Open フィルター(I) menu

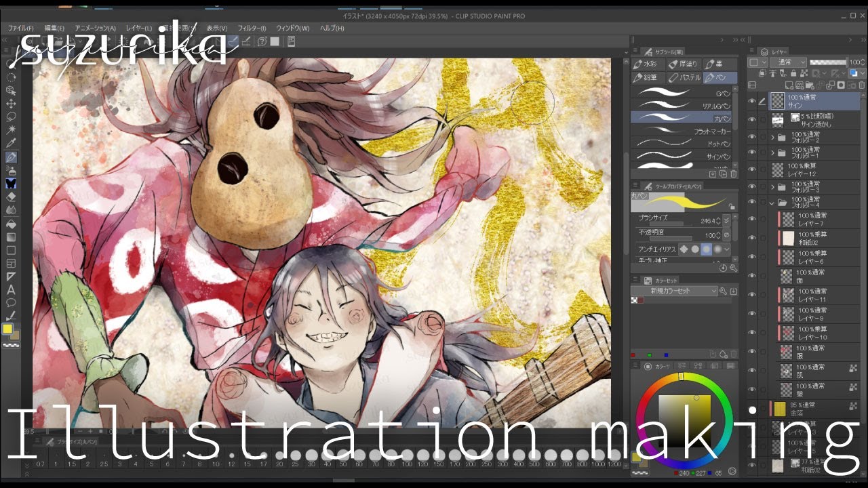click(252, 28)
